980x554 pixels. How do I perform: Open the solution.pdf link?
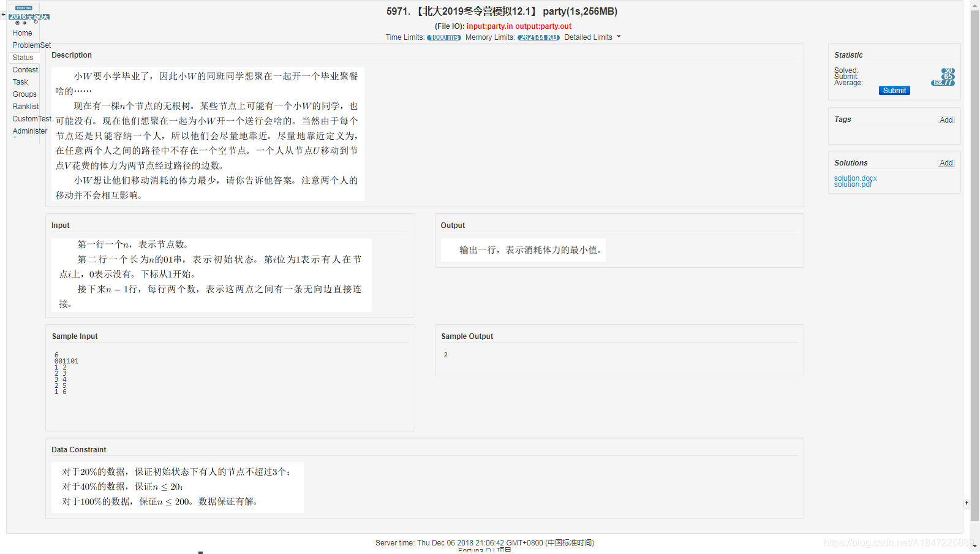point(853,184)
